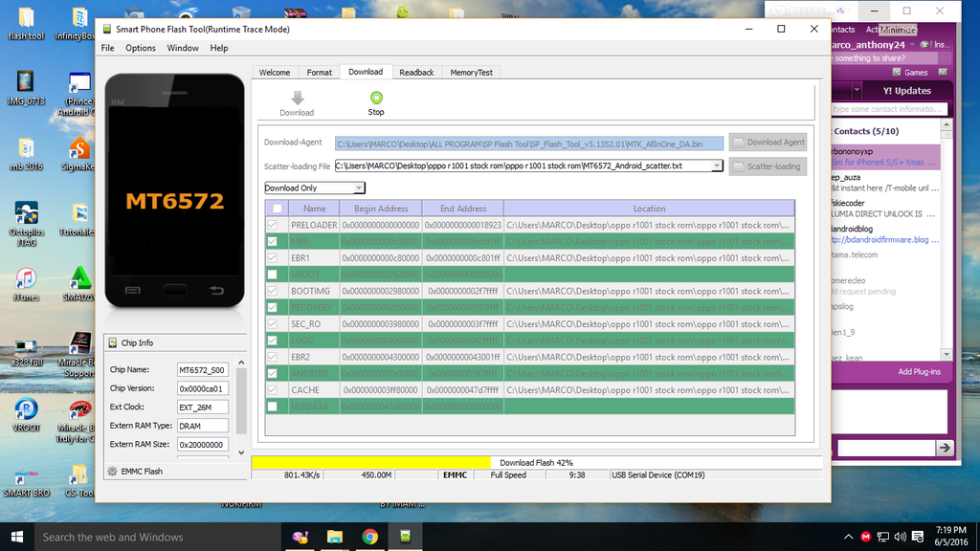The width and height of the screenshot is (980, 551).
Task: Switch to the Readback tab
Action: pos(416,73)
